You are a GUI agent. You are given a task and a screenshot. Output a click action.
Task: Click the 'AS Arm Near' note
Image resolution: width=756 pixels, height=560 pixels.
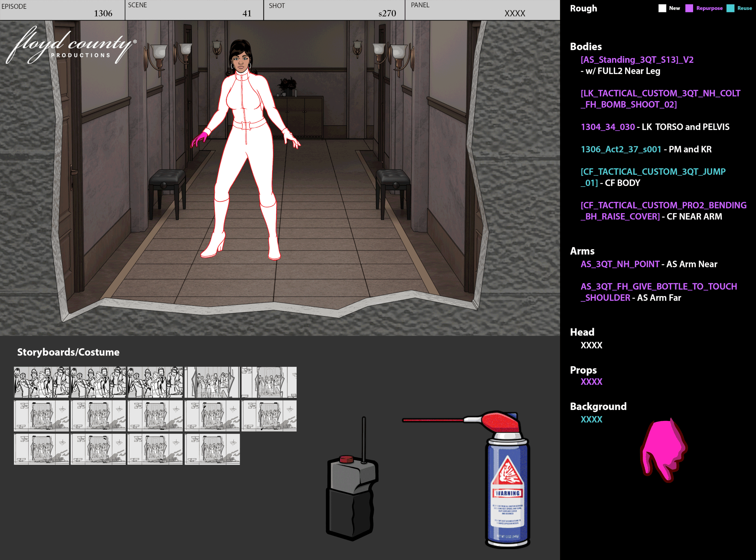click(692, 264)
